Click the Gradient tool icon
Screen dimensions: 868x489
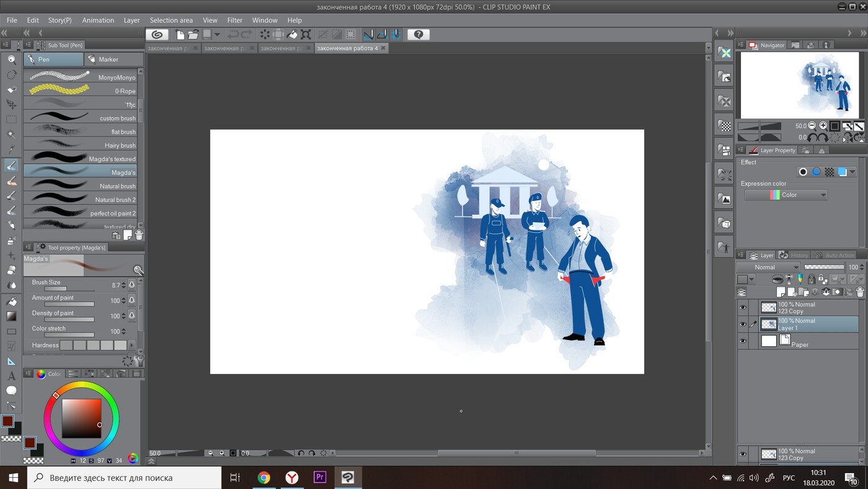point(11,316)
